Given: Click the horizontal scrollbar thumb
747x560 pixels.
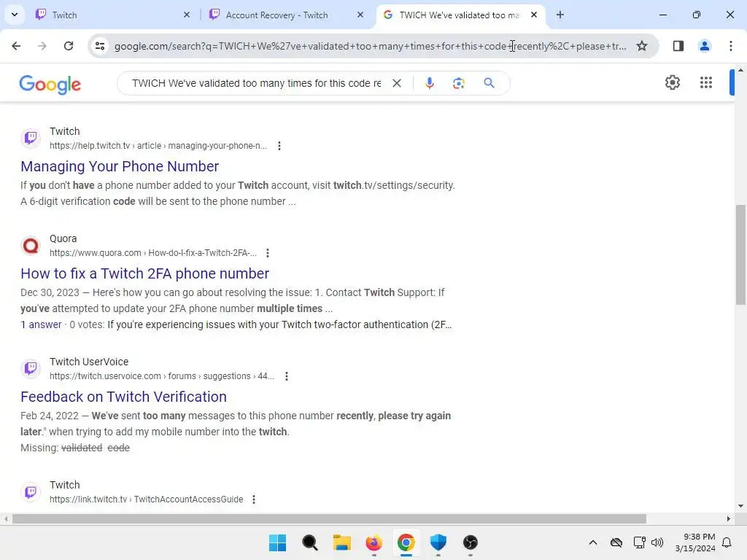Looking at the screenshot, I should [x=329, y=518].
